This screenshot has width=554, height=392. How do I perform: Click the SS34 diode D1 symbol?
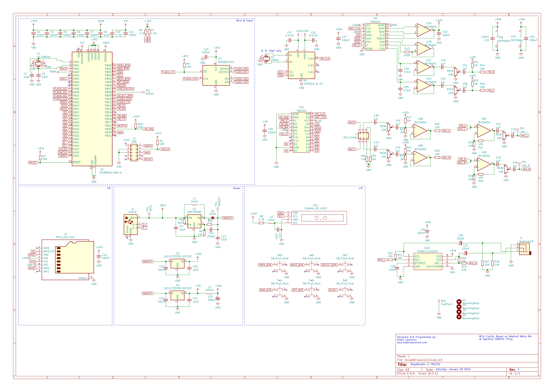coord(213,218)
